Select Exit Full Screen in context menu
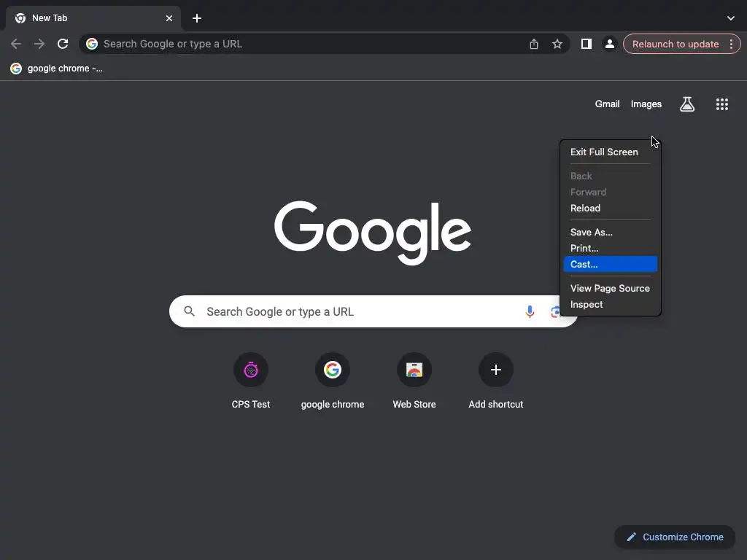This screenshot has height=560, width=747. (x=611, y=152)
